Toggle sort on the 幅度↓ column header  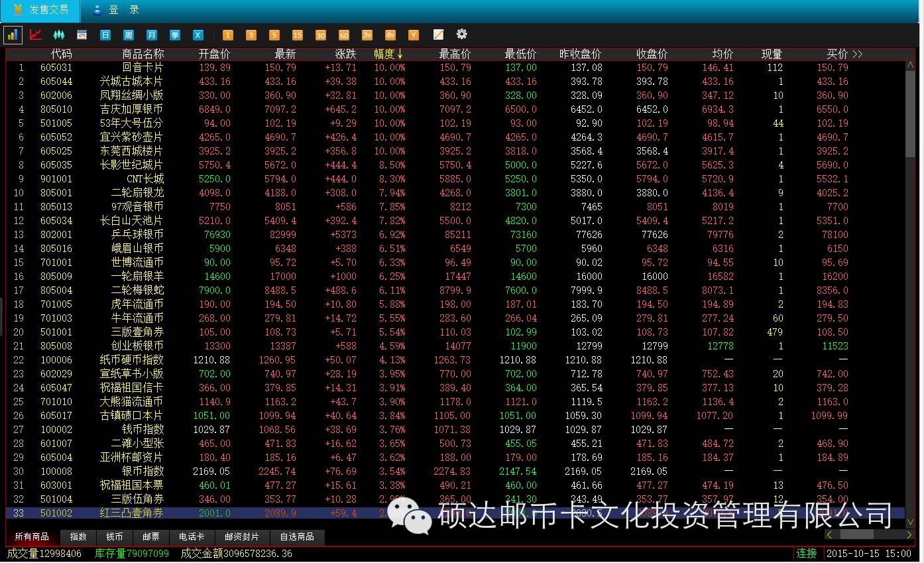pyautogui.click(x=389, y=54)
